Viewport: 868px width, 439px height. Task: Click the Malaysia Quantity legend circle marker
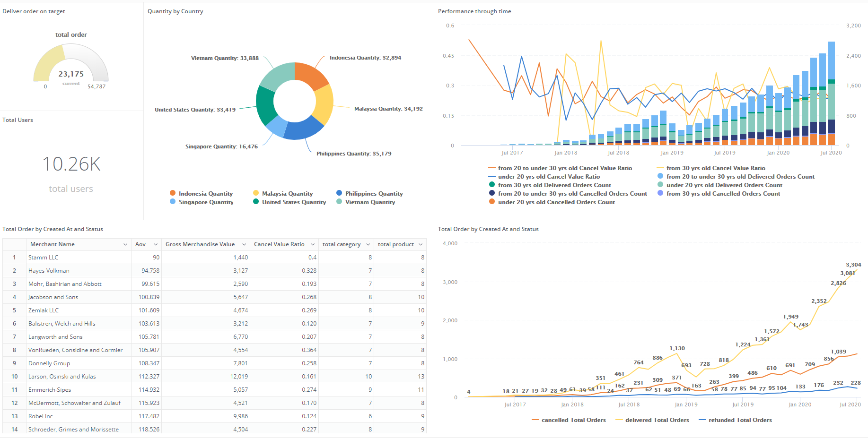[x=256, y=193]
